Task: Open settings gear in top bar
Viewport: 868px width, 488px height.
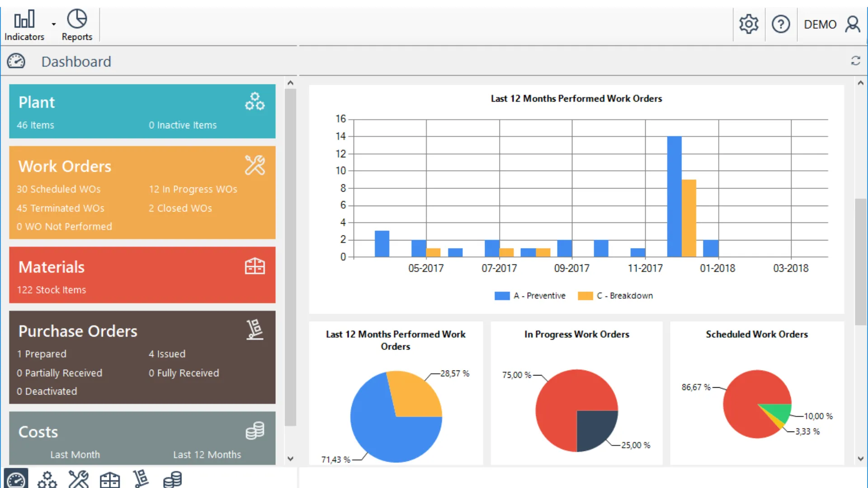Action: tap(749, 24)
